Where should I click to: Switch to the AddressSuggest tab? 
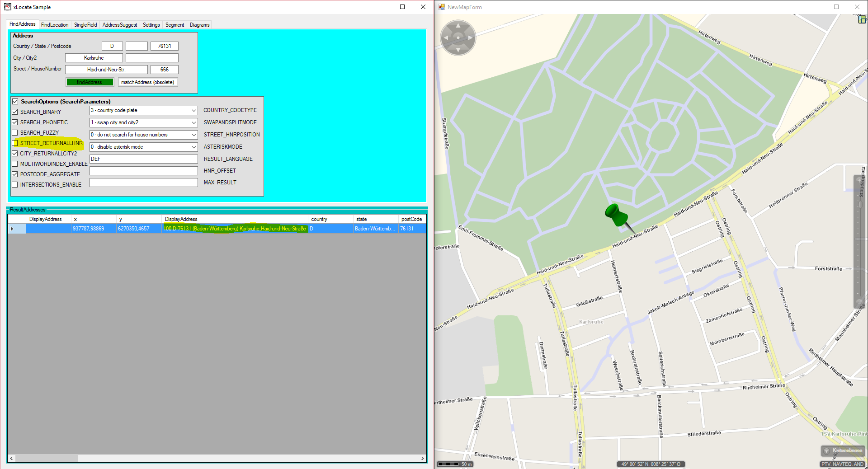119,25
